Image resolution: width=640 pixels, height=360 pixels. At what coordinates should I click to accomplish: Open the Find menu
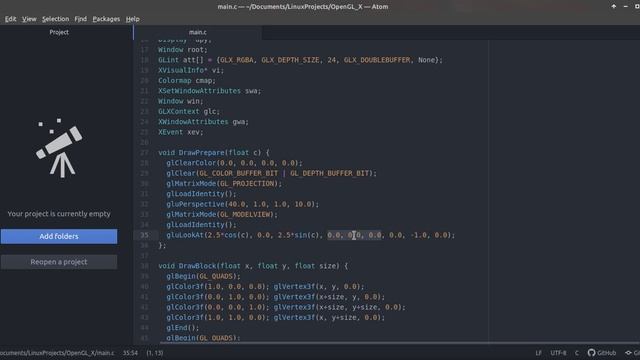[80, 19]
